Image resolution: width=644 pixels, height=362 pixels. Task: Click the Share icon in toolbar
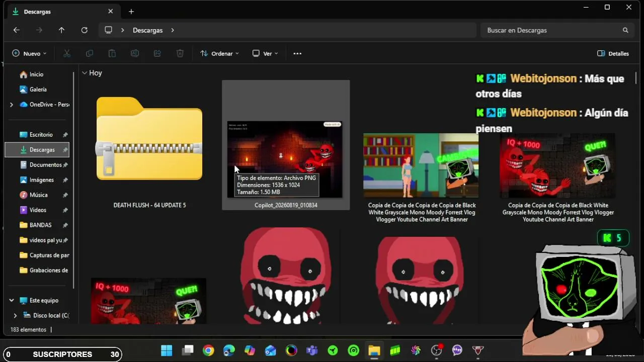click(157, 53)
